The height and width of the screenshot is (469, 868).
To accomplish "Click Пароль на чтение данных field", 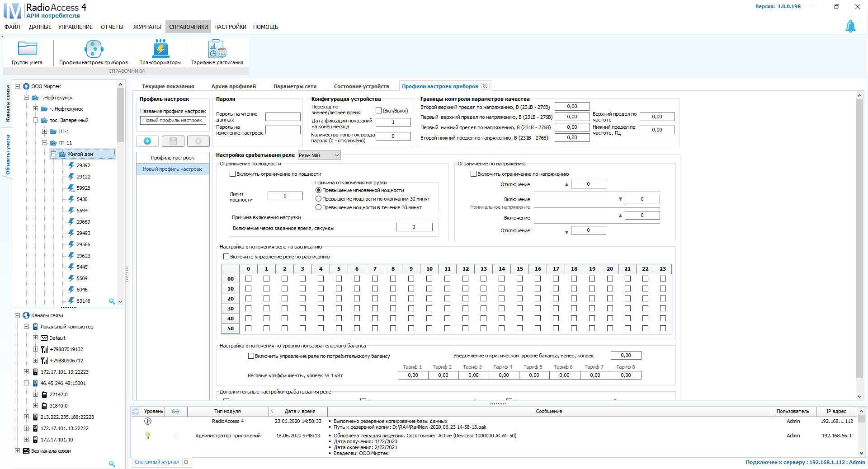I will point(283,117).
